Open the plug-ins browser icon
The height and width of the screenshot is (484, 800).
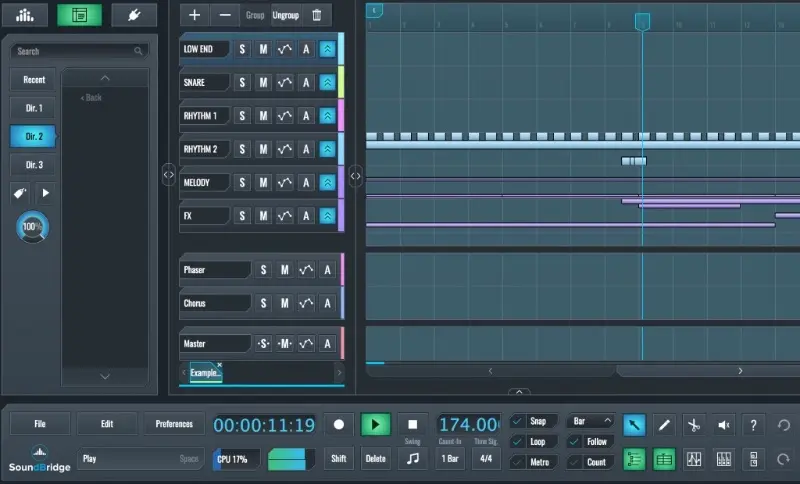pos(134,15)
